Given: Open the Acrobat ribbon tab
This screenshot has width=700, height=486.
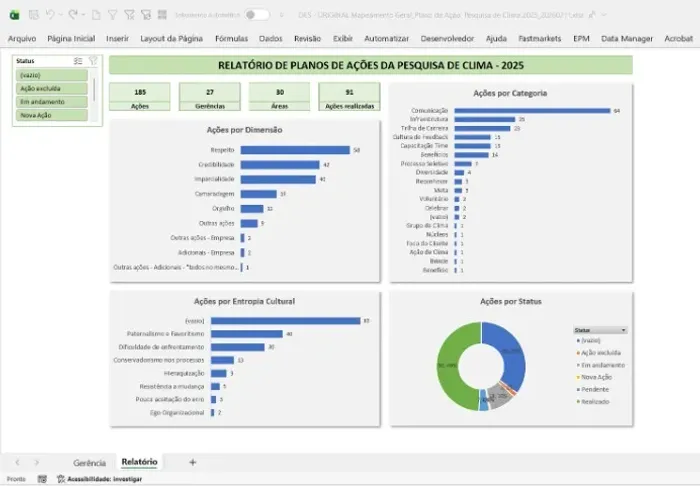Looking at the screenshot, I should [x=679, y=38].
